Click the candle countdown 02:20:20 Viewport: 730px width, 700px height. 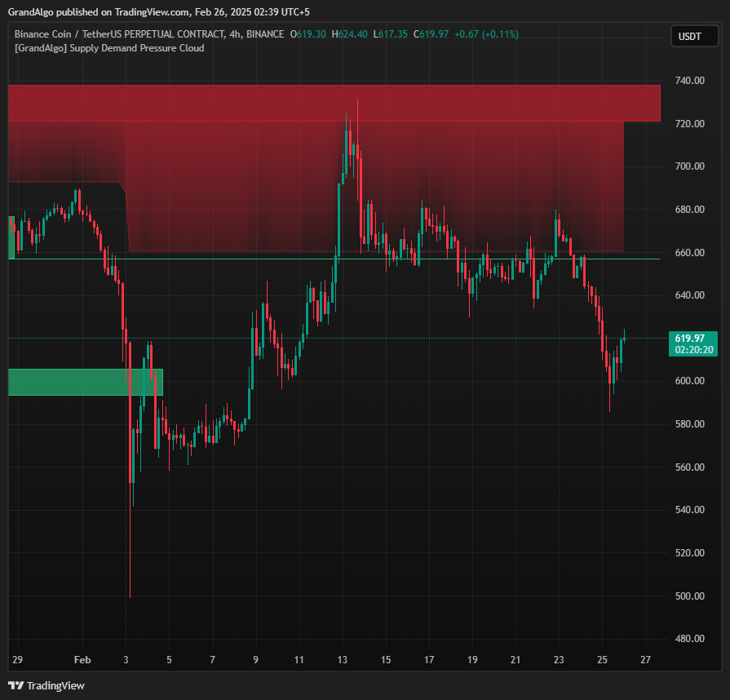pos(693,350)
